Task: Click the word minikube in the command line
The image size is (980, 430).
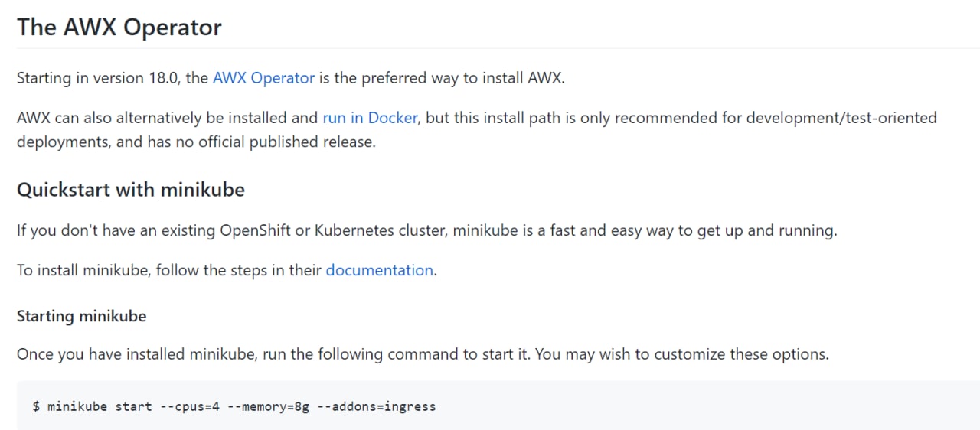Action: point(77,406)
